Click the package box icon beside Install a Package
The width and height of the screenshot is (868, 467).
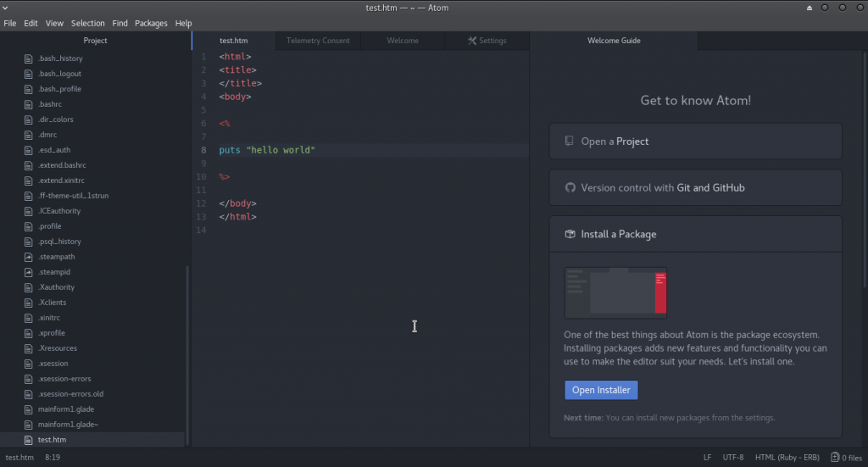[570, 234]
